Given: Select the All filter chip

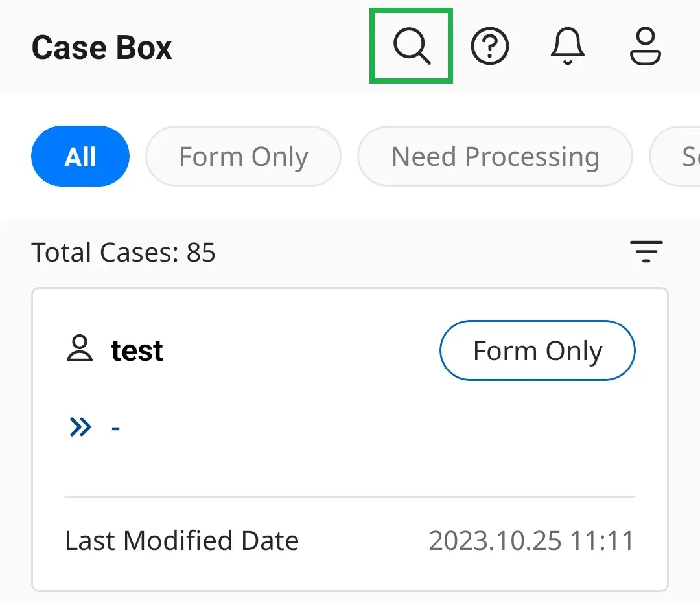Looking at the screenshot, I should pos(80,156).
